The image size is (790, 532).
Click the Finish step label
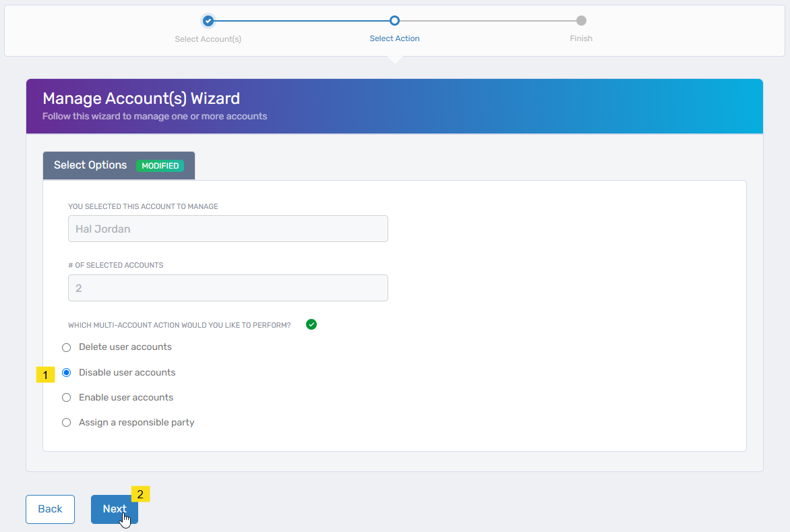pyautogui.click(x=580, y=38)
